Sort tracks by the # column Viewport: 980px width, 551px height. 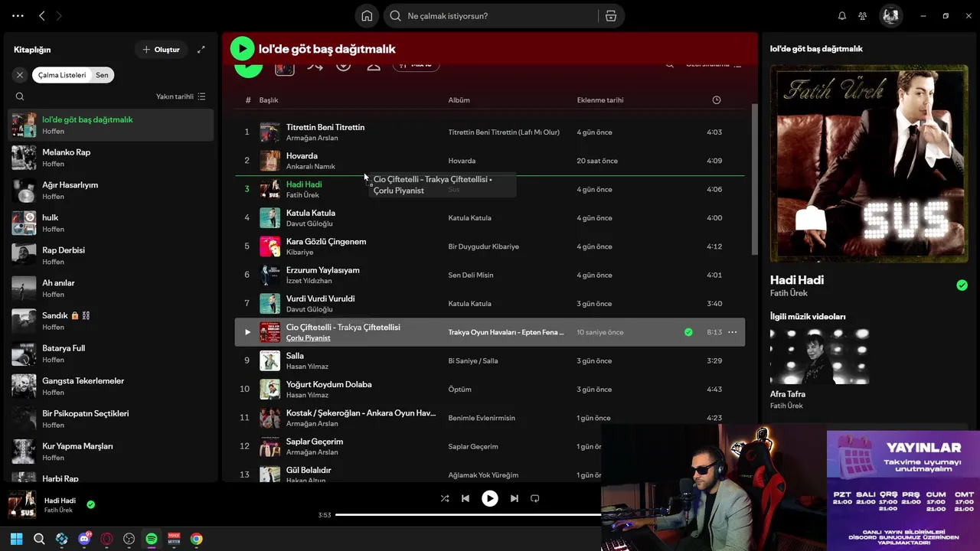[248, 100]
